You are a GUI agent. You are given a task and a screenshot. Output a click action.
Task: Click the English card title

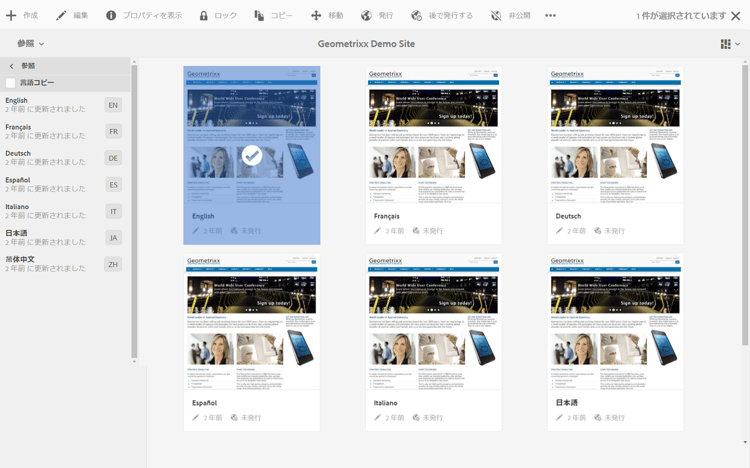[203, 216]
